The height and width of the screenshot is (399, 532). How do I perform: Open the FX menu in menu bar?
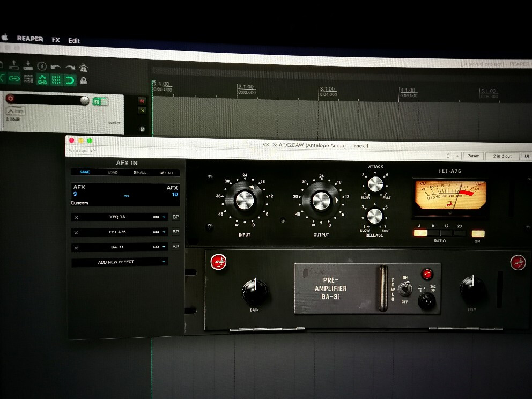tap(56, 40)
